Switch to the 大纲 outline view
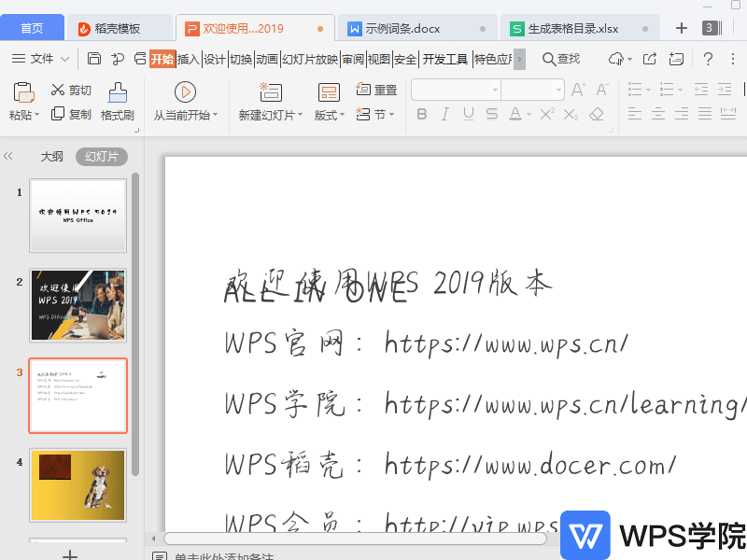747x560 pixels. coord(51,157)
